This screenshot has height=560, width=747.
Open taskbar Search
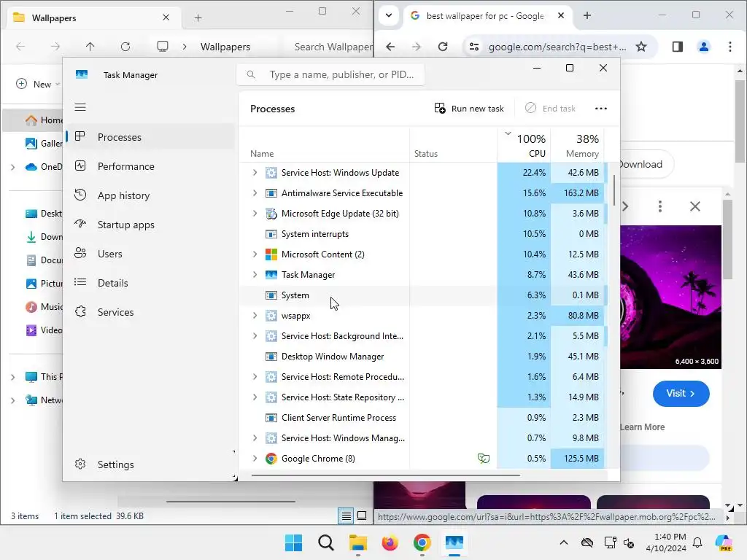(326, 542)
